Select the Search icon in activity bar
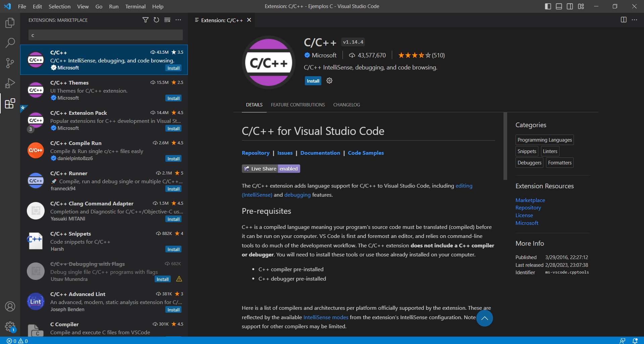The image size is (644, 344). coord(10,43)
